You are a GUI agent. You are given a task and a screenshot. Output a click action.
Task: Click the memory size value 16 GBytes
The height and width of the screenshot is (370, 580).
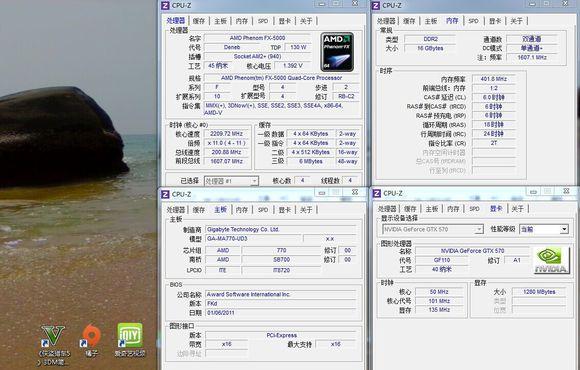click(431, 48)
